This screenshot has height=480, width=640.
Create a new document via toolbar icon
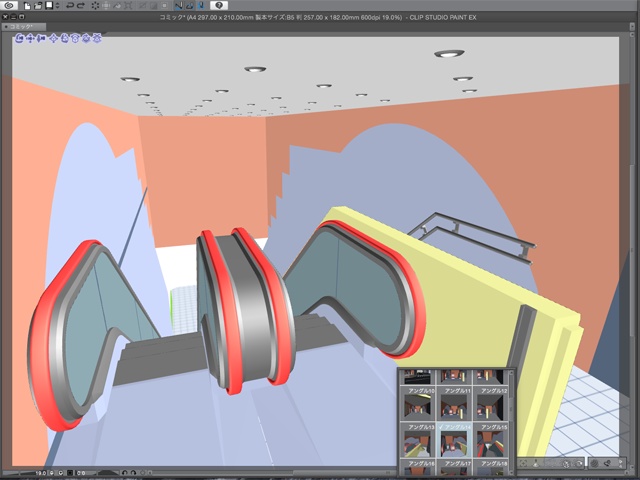[x=26, y=6]
